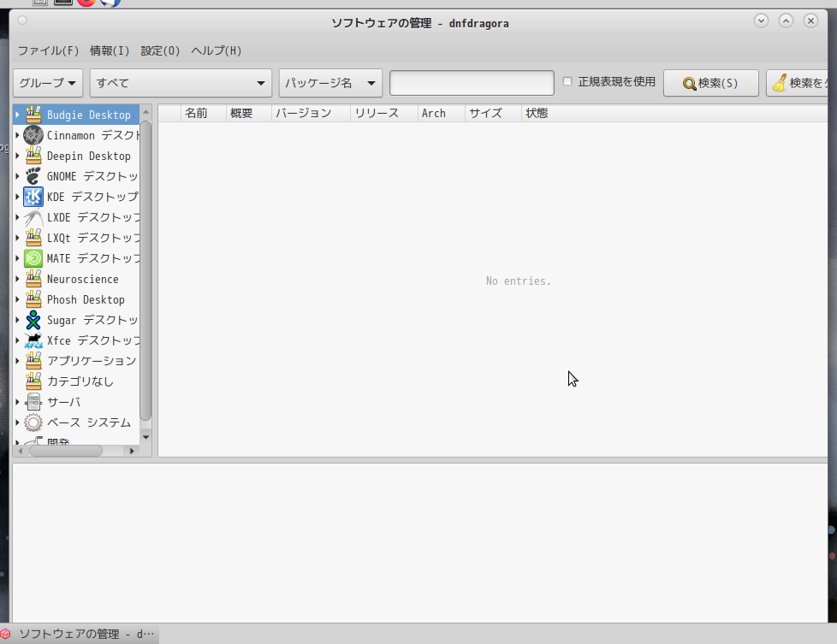This screenshot has width=837, height=644.
Task: Click the group tree vertical scrollbar
Action: (x=145, y=270)
